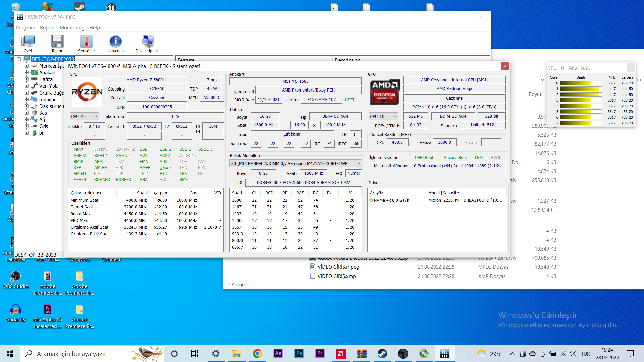Show hidden system tray icons
This screenshot has height=362, width=644.
coord(512,354)
